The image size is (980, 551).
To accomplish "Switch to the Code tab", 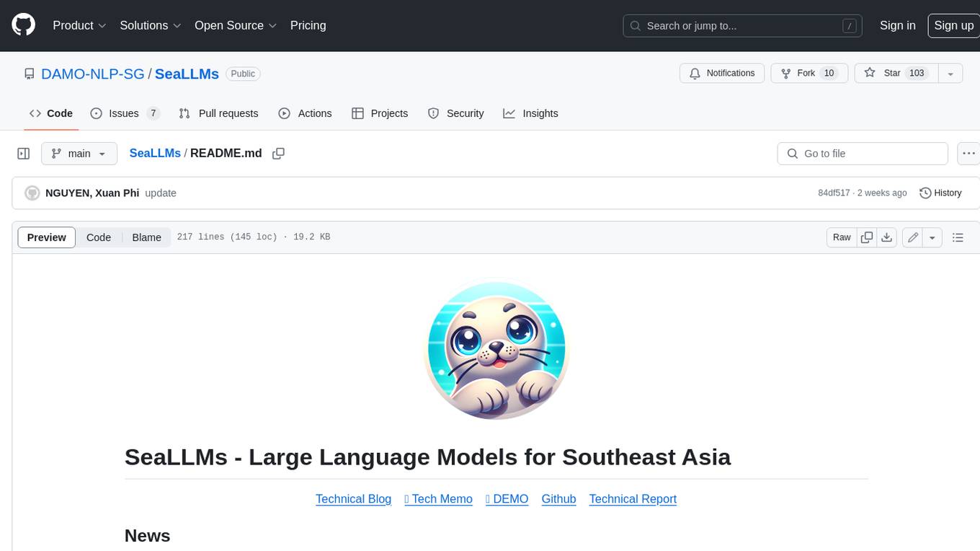I will [x=51, y=113].
